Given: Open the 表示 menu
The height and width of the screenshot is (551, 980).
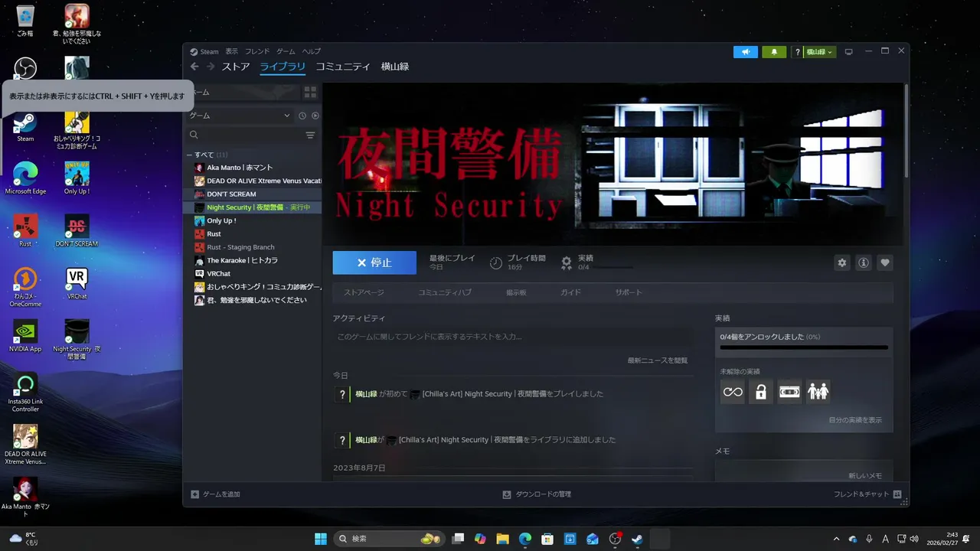Looking at the screenshot, I should [x=231, y=52].
